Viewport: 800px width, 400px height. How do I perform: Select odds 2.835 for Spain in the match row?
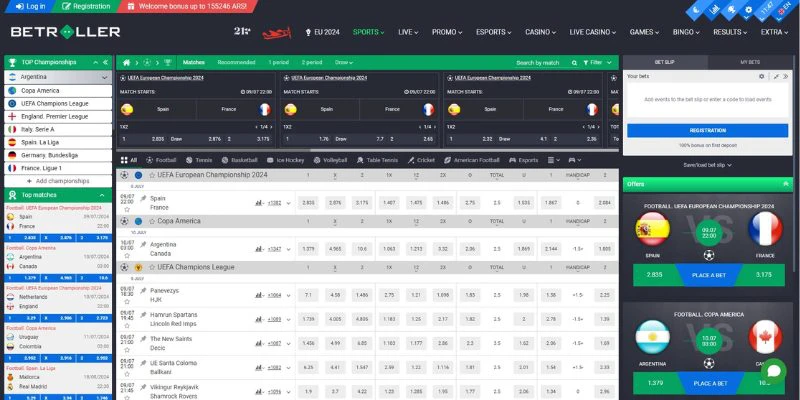(x=308, y=203)
